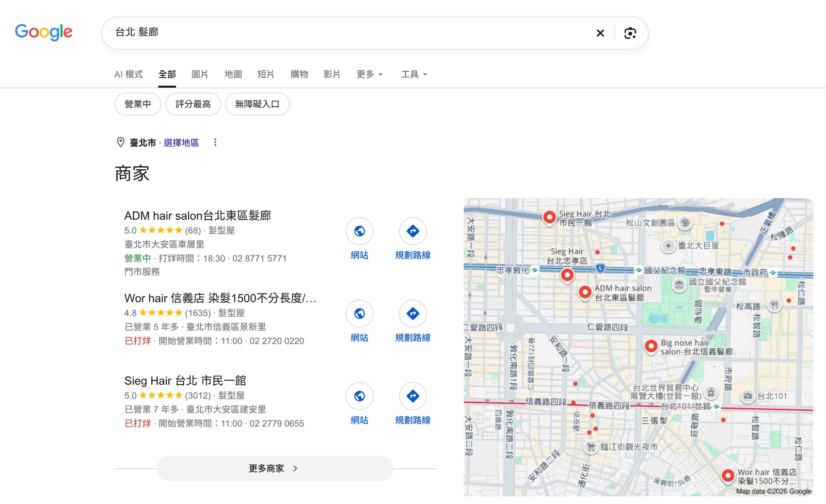
Task: Toggle the 無障礙入口 filter chip
Action: (257, 104)
